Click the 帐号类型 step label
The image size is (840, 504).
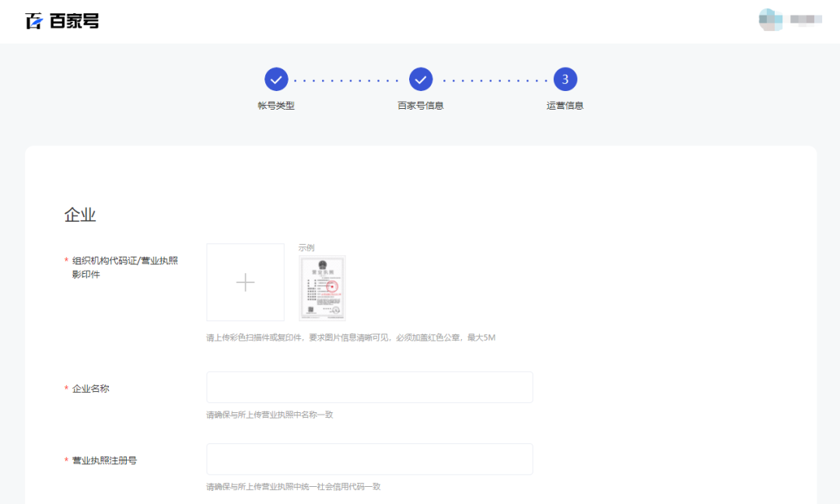276,103
